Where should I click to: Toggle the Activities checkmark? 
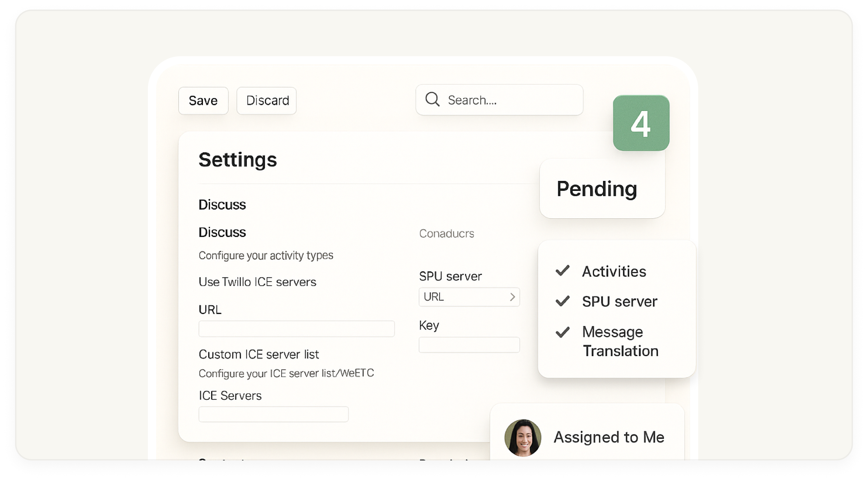coord(562,271)
